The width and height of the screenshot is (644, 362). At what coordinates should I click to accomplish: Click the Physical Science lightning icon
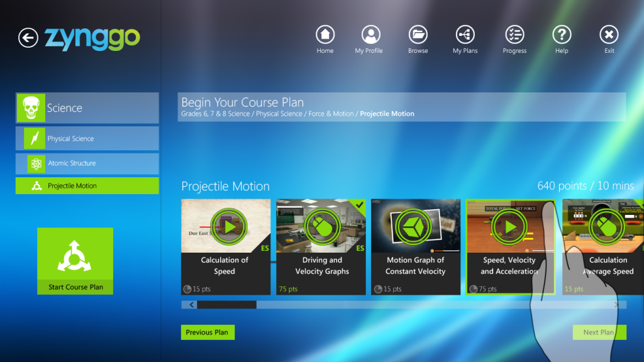[x=35, y=138]
